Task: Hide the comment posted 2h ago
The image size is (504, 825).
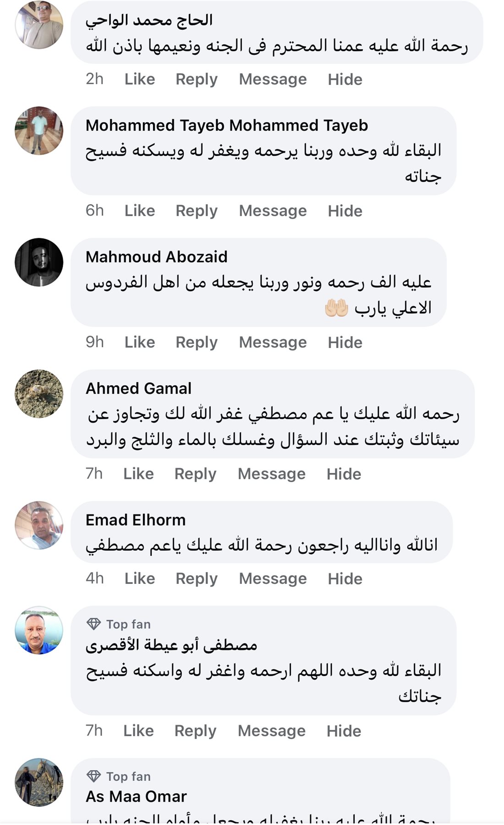Action: point(345,79)
